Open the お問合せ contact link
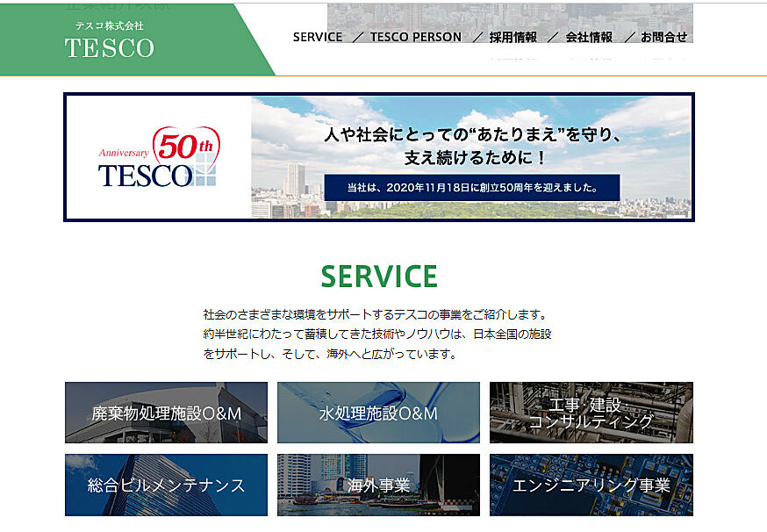The width and height of the screenshot is (767, 532). (663, 37)
